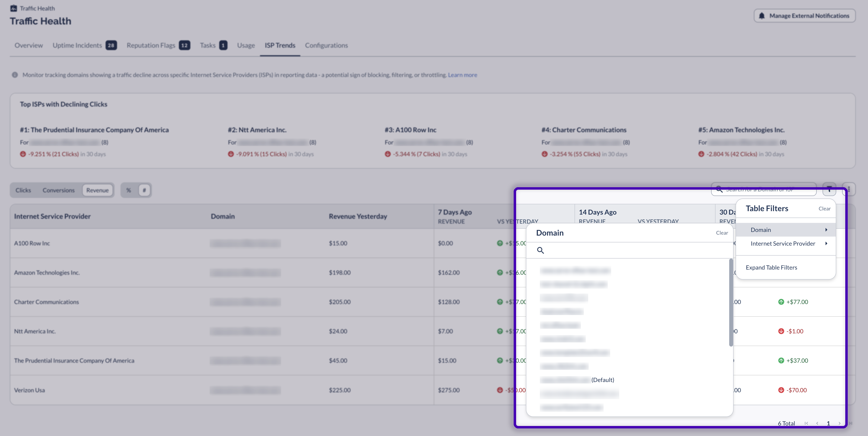Open the Overview tab
Image resolution: width=868 pixels, height=436 pixels.
click(x=29, y=45)
